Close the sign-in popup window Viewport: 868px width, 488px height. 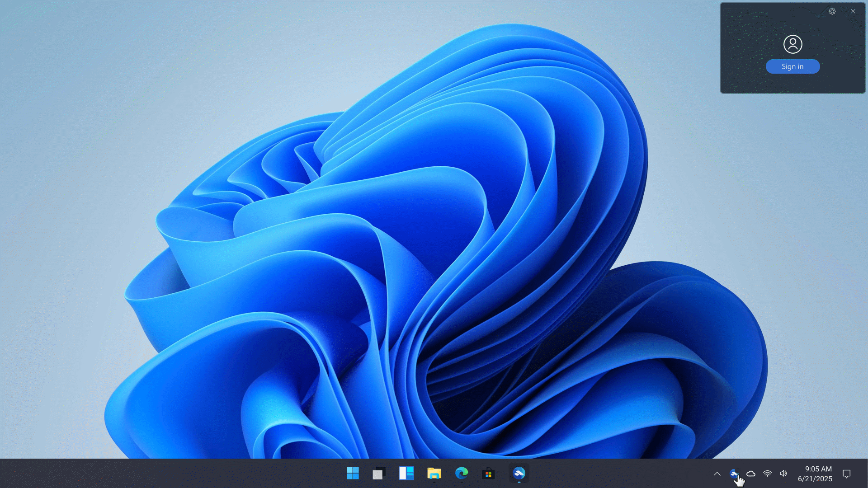click(853, 11)
